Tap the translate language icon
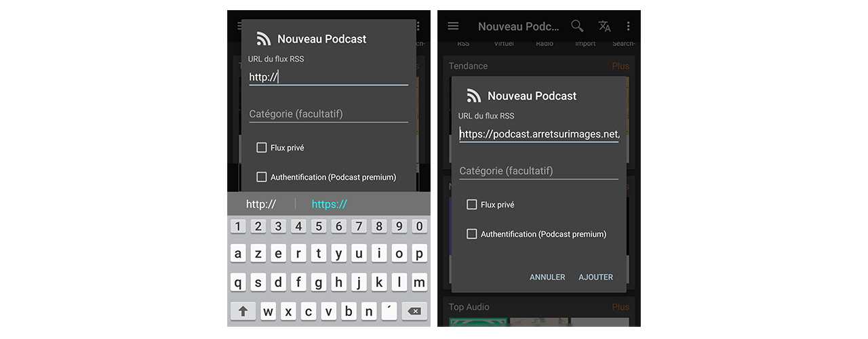Viewport: 868px width, 339px height. (604, 26)
